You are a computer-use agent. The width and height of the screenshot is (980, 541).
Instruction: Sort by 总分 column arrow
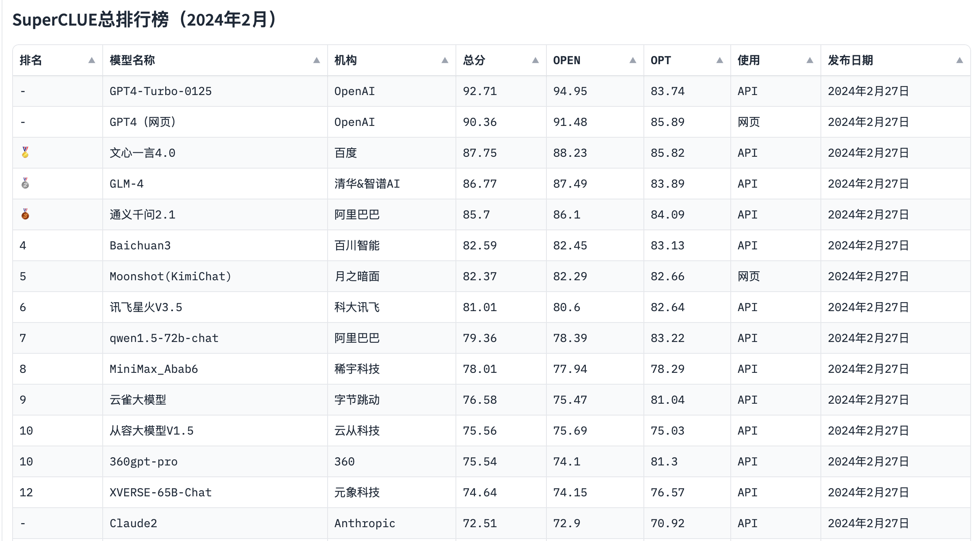(535, 61)
